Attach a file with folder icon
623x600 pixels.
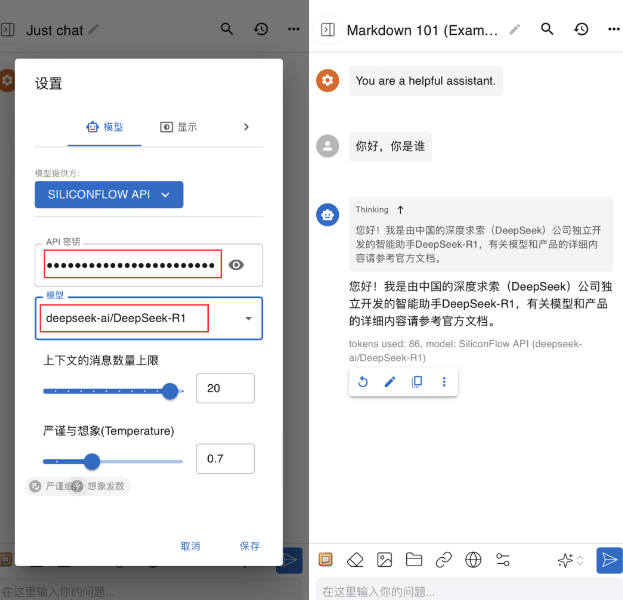coord(414,560)
